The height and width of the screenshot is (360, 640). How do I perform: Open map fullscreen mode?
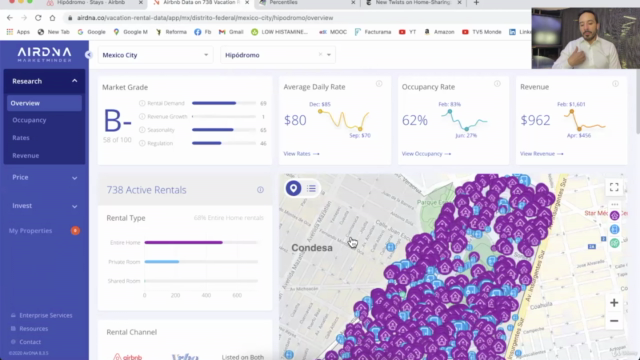click(614, 187)
